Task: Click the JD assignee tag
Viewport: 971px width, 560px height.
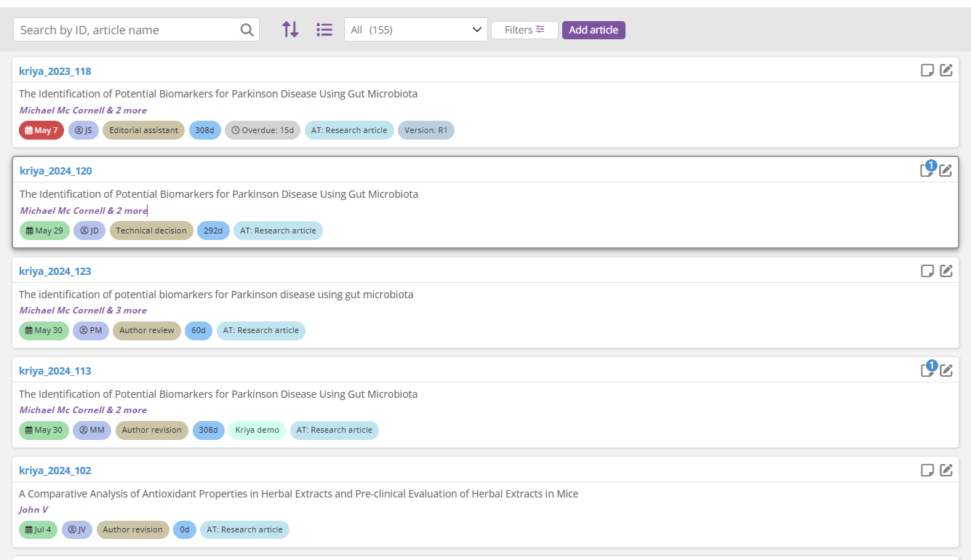Action: click(x=89, y=231)
